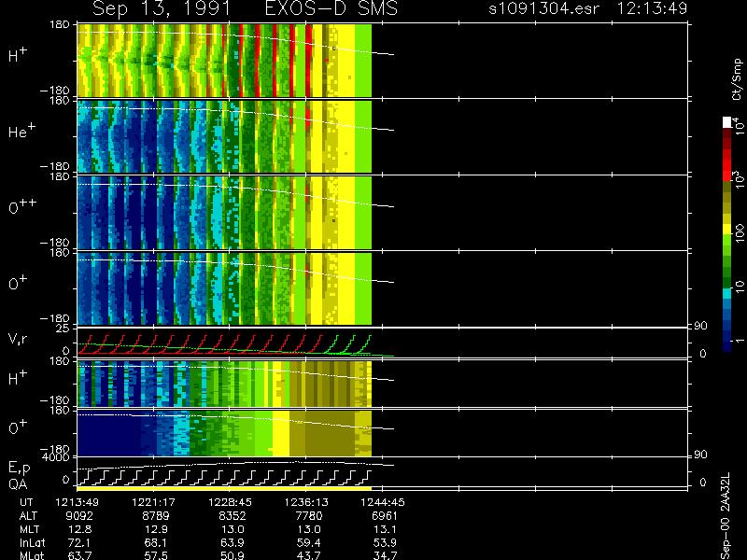This screenshot has width=747, height=560.
Task: Click the MLT value "13.1"
Action: (385, 529)
